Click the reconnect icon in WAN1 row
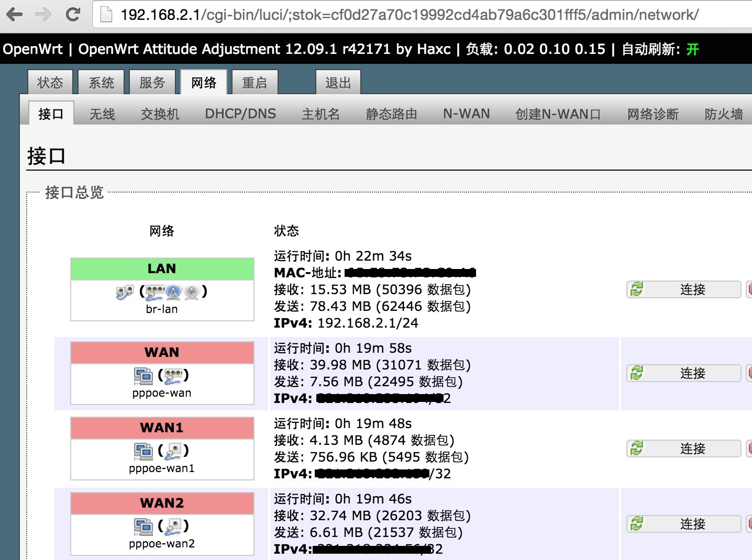 coord(637,448)
